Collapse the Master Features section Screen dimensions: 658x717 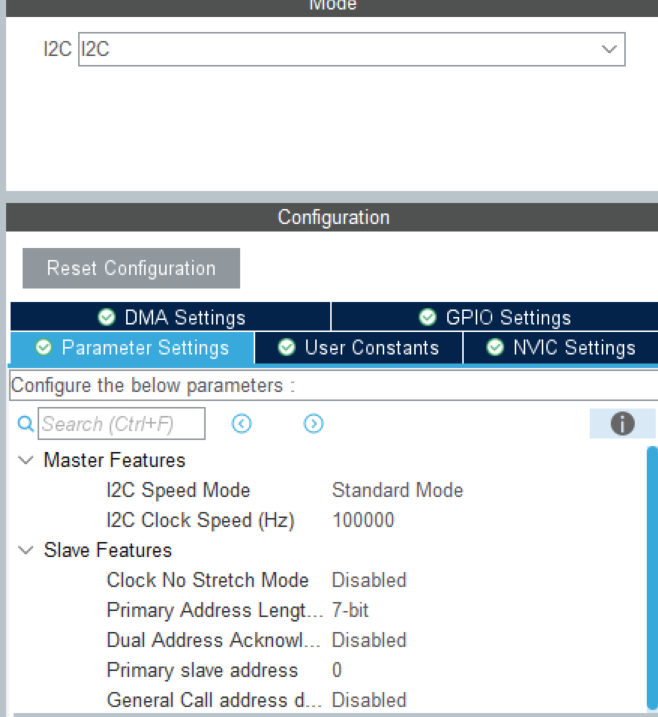coord(25,461)
